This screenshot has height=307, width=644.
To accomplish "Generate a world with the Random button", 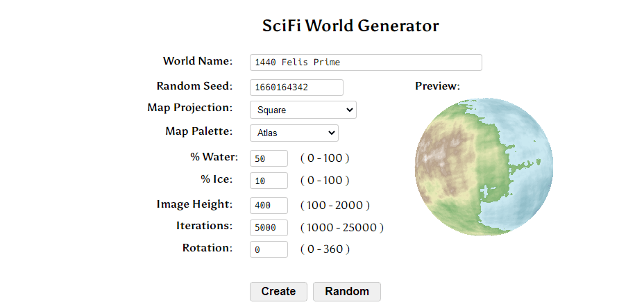I will coord(347,292).
